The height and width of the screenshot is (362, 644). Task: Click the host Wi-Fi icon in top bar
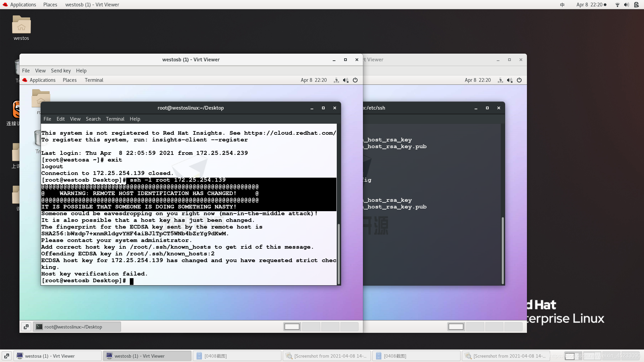coord(617,5)
